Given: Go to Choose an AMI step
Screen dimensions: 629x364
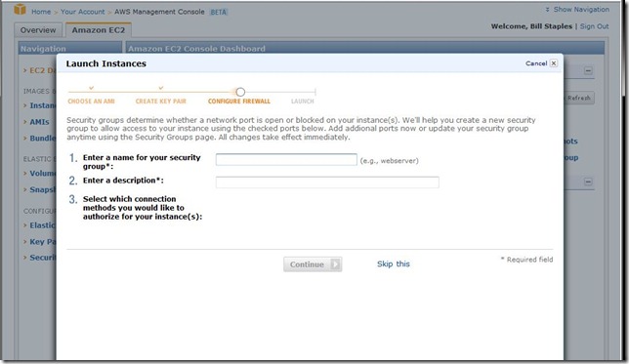Looking at the screenshot, I should [x=91, y=101].
